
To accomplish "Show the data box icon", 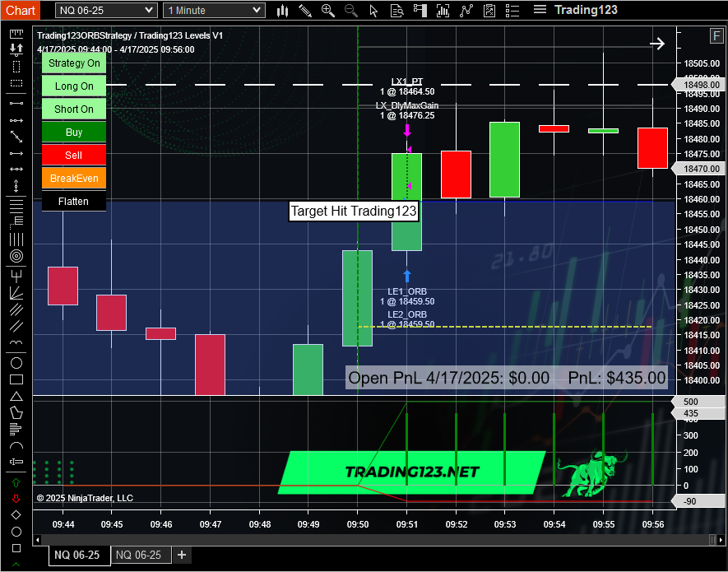I will coord(397,11).
